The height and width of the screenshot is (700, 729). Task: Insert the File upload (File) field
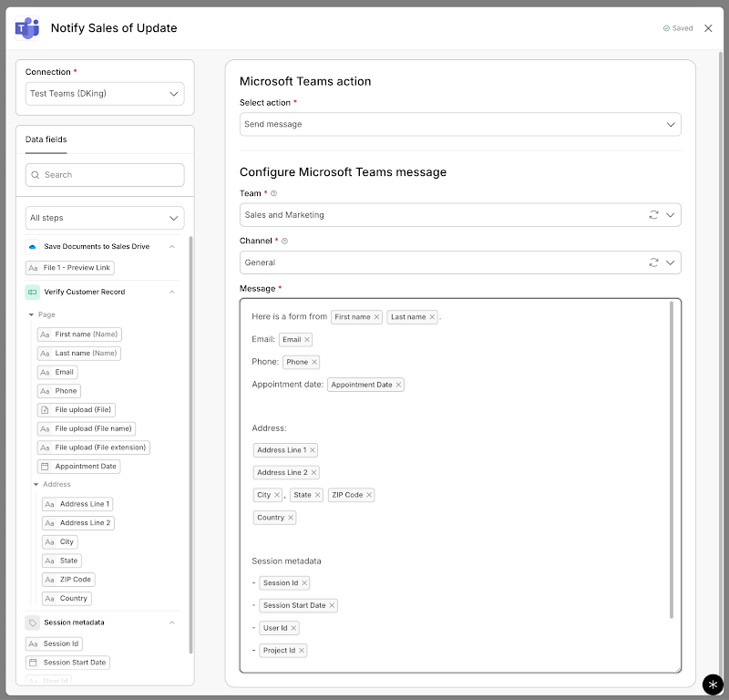[77, 410]
